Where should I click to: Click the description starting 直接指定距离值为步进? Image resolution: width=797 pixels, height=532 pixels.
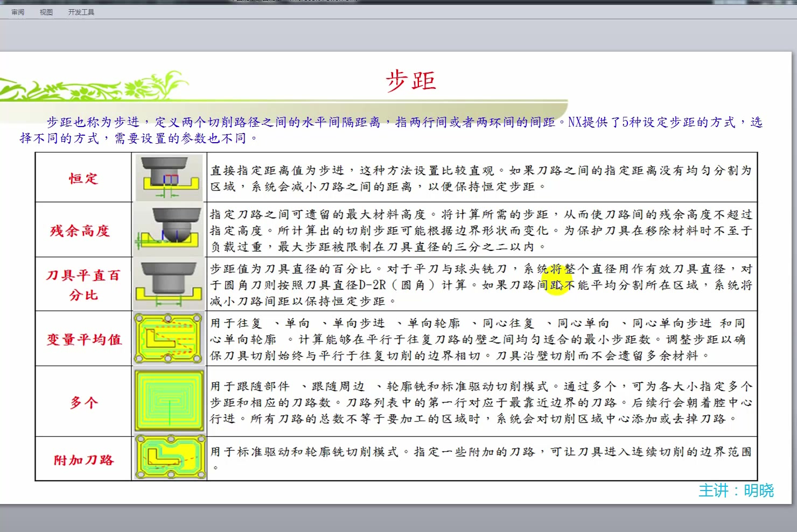click(481, 178)
